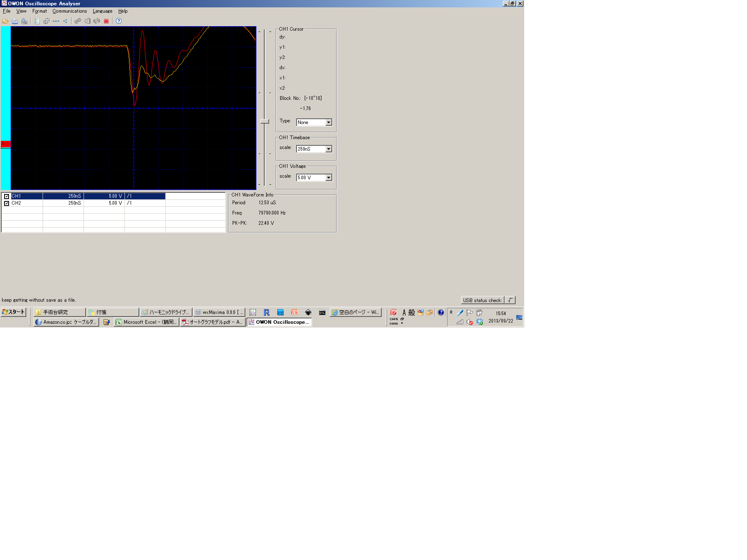Click the grid crosshair toolbar icon
Screen dimensions: 747x560
46,21
